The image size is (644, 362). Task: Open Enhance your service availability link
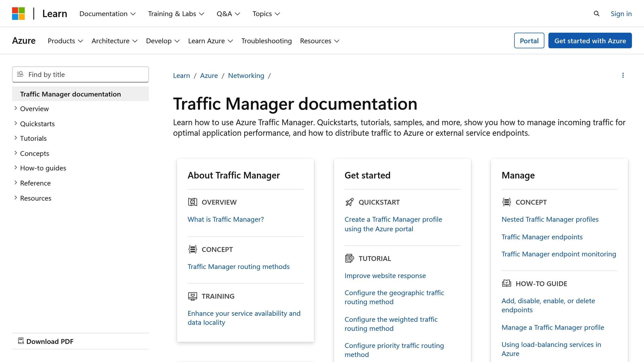244,318
